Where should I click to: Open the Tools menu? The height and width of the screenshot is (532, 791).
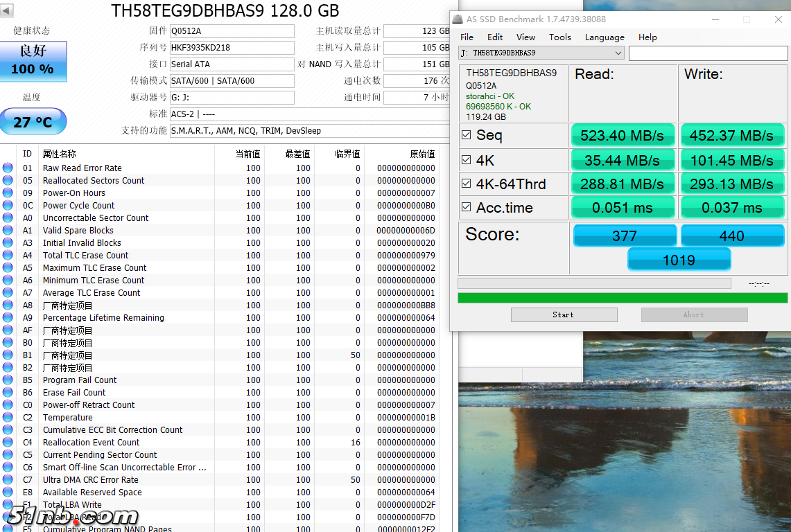559,37
